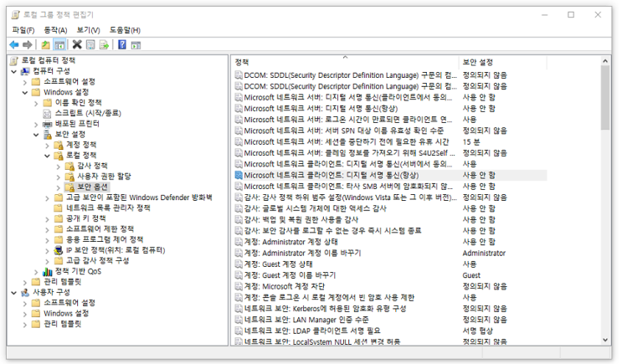
Task: Collapse the first Windows 설정 node
Action: tap(25, 92)
